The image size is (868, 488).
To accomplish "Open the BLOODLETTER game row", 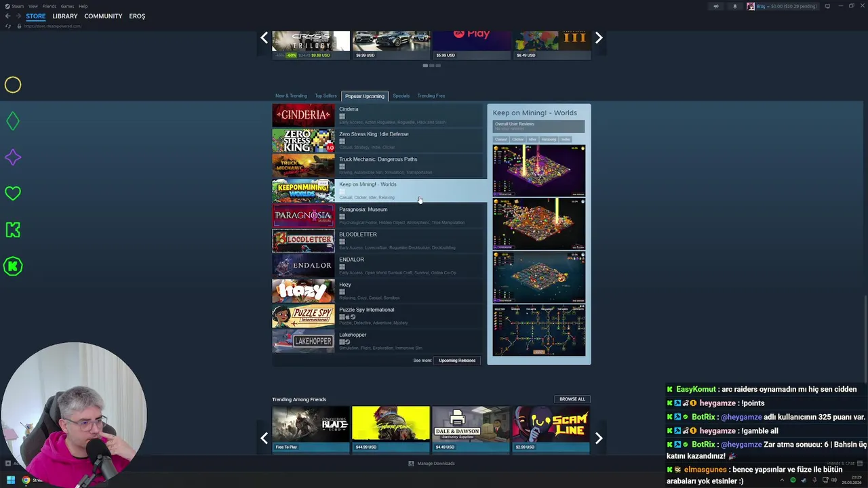I will (x=379, y=241).
